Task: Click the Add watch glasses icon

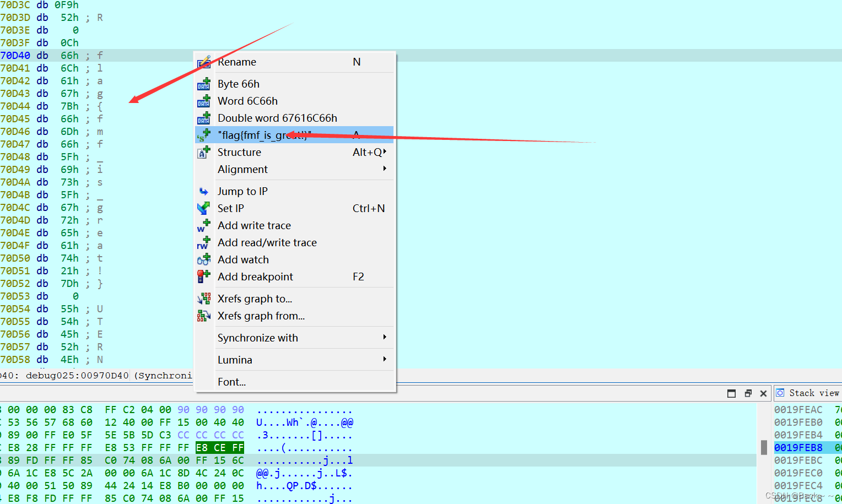Action: [204, 259]
